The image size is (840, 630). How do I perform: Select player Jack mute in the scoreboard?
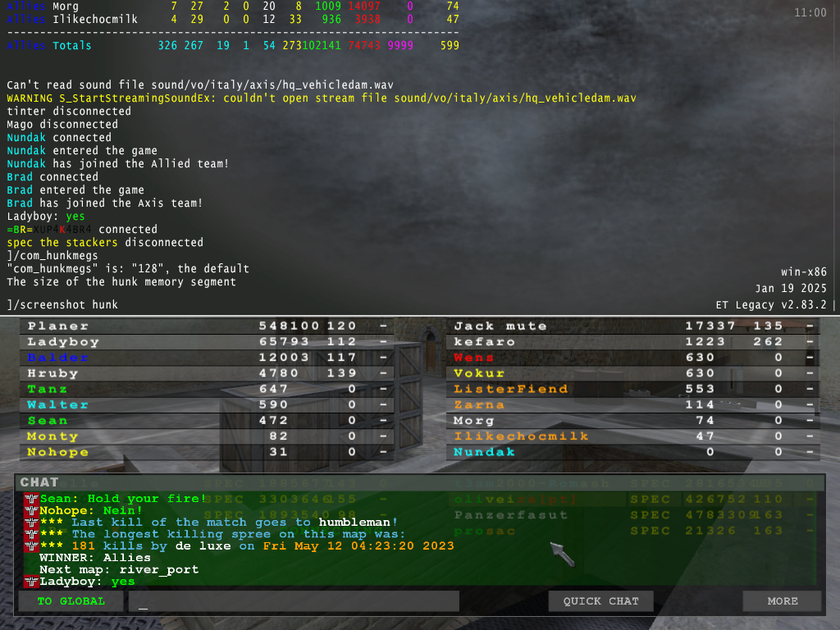tap(632, 326)
